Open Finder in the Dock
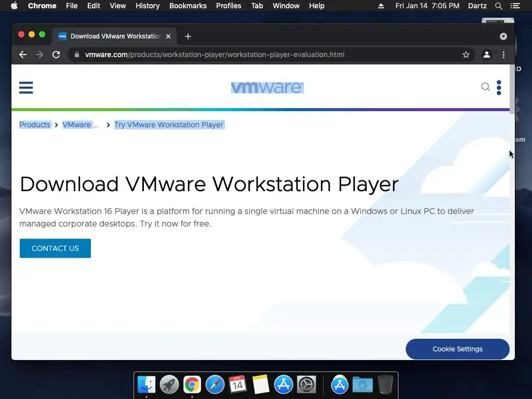The width and height of the screenshot is (532, 399). point(147,385)
